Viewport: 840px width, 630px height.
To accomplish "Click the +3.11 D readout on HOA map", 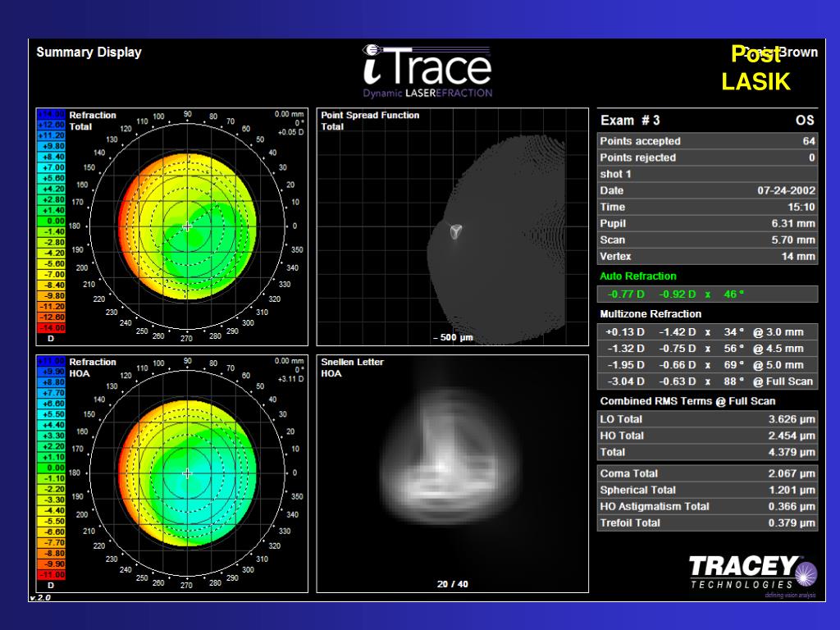I will click(291, 379).
